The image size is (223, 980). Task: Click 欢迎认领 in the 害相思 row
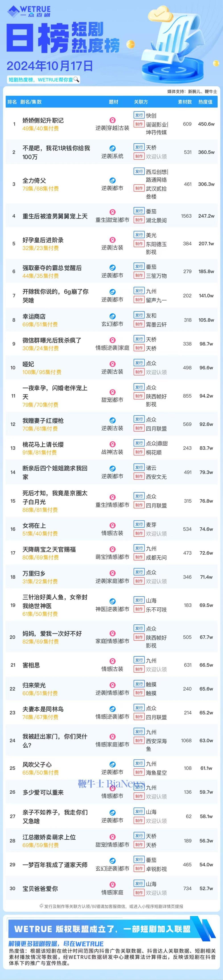(156, 669)
